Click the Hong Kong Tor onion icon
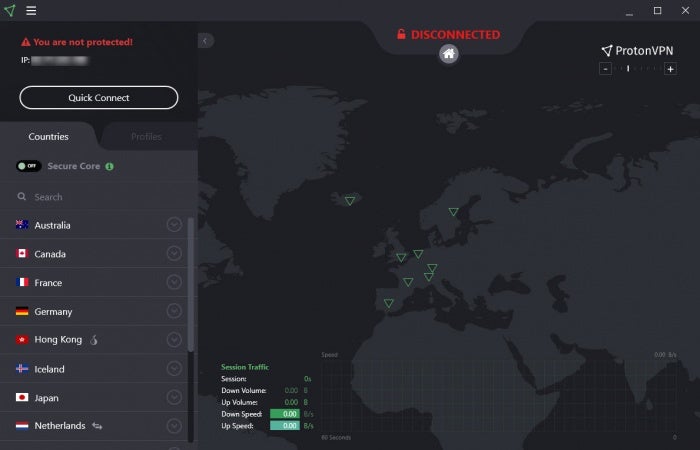This screenshot has width=700, height=450. [x=94, y=340]
